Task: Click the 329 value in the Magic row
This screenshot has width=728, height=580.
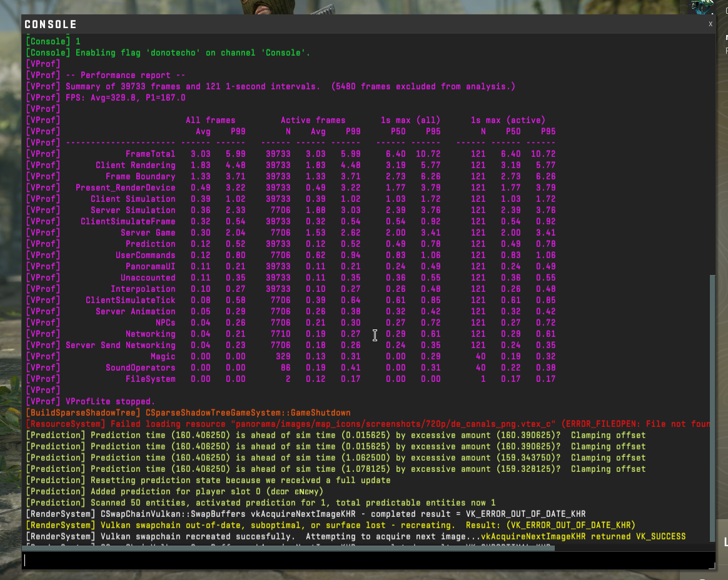Action: click(283, 356)
